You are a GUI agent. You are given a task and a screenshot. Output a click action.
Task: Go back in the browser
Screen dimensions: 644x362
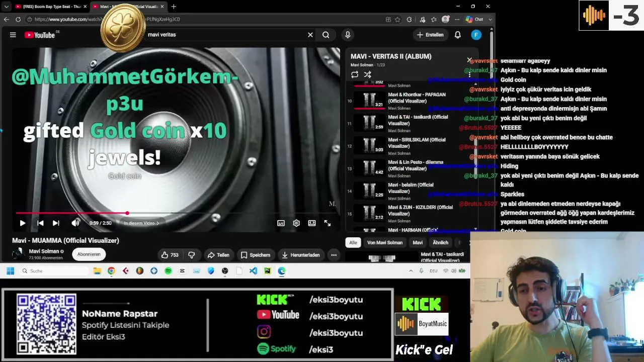click(x=6, y=19)
